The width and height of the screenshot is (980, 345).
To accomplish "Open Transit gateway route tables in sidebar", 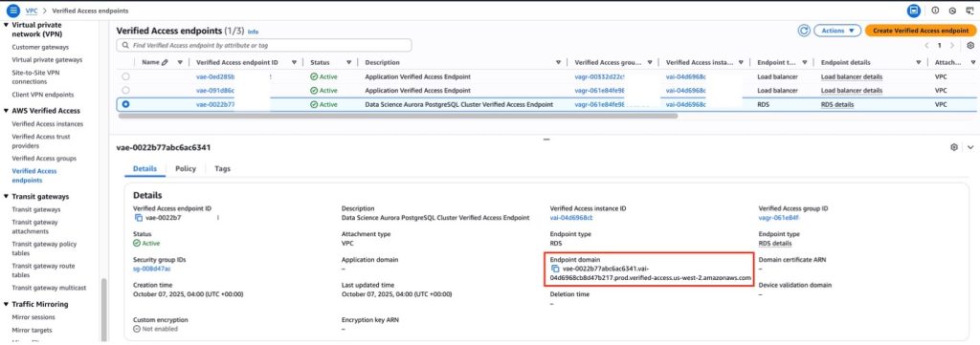I will point(43,270).
